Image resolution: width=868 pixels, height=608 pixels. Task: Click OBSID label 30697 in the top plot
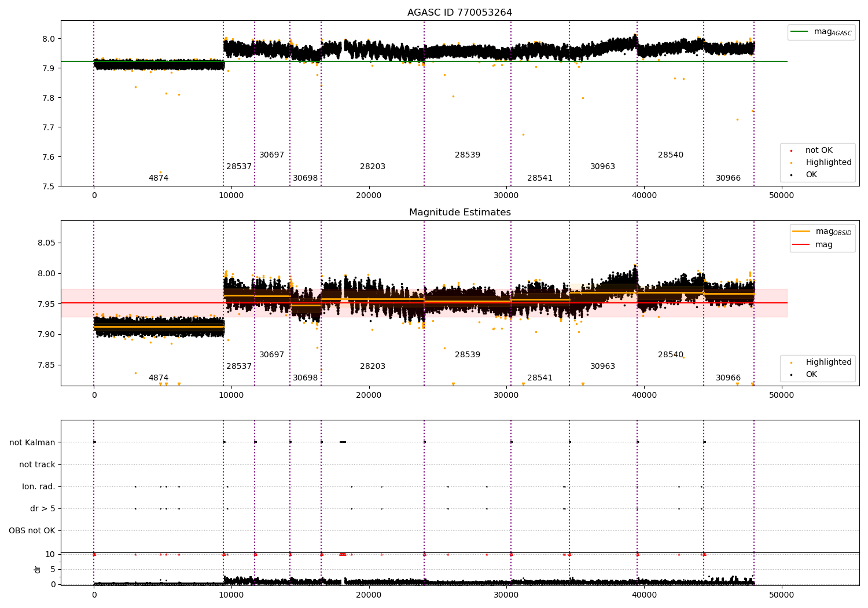coord(271,155)
